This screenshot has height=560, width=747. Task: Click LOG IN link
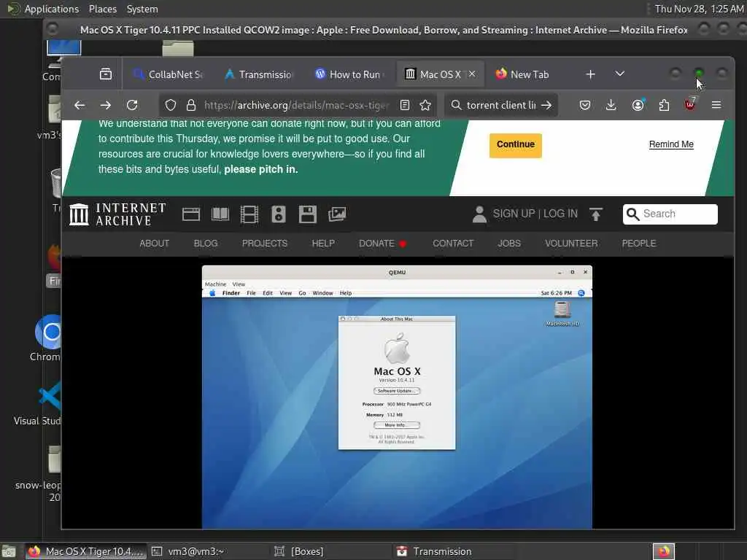560,214
